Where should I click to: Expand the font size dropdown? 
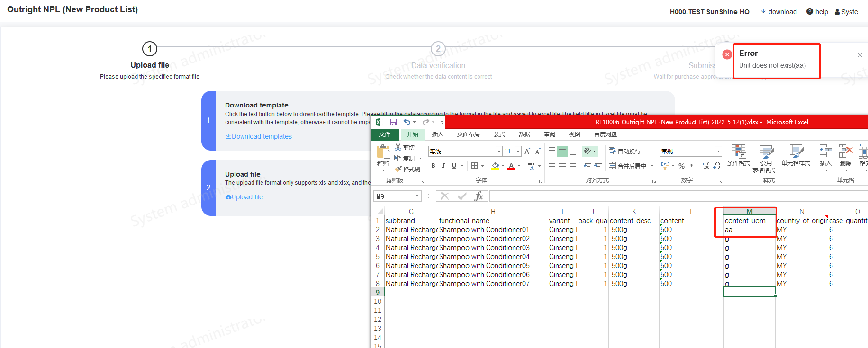518,152
